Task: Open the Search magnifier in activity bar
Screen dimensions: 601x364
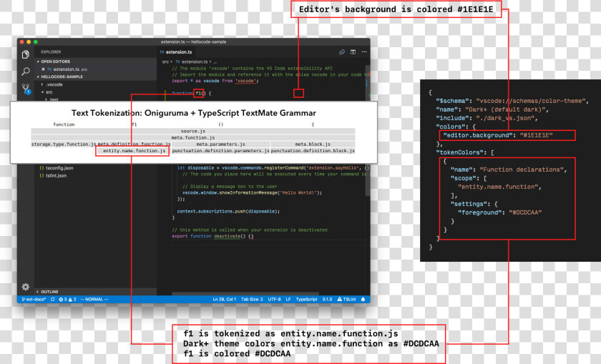Action: 26,72
